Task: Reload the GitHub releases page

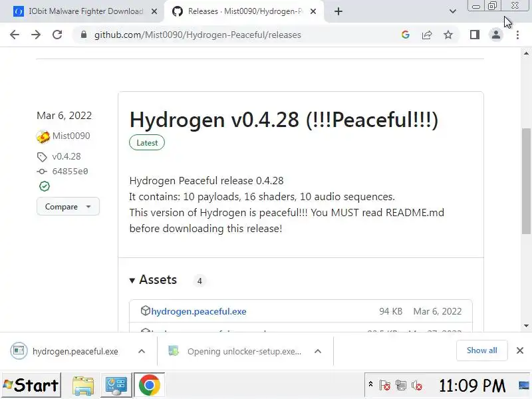Action: (57, 35)
